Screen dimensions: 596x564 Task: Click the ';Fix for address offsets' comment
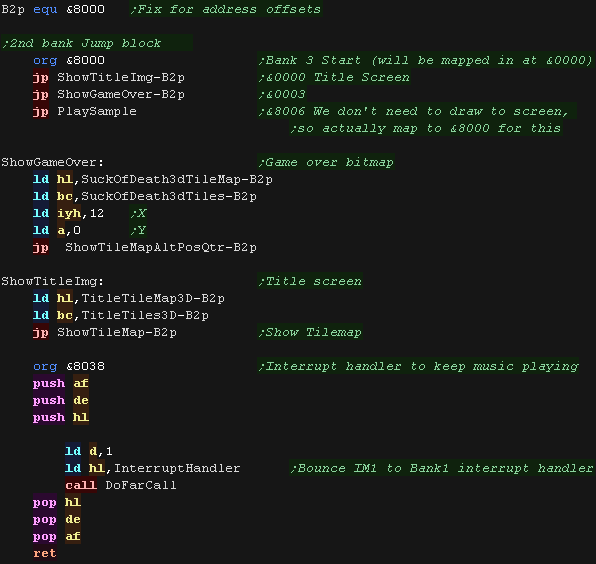coord(226,9)
